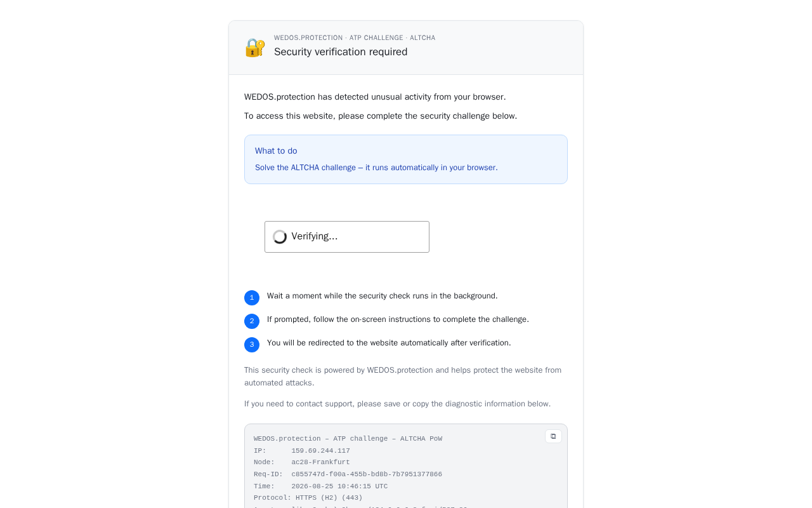
Task: Click the blue step 3 circle
Action: 252,345
